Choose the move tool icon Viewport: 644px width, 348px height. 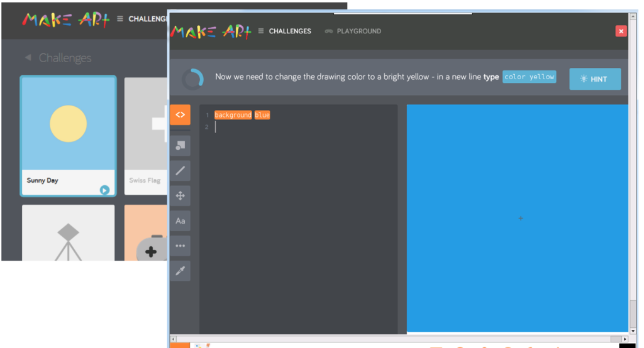tap(180, 196)
